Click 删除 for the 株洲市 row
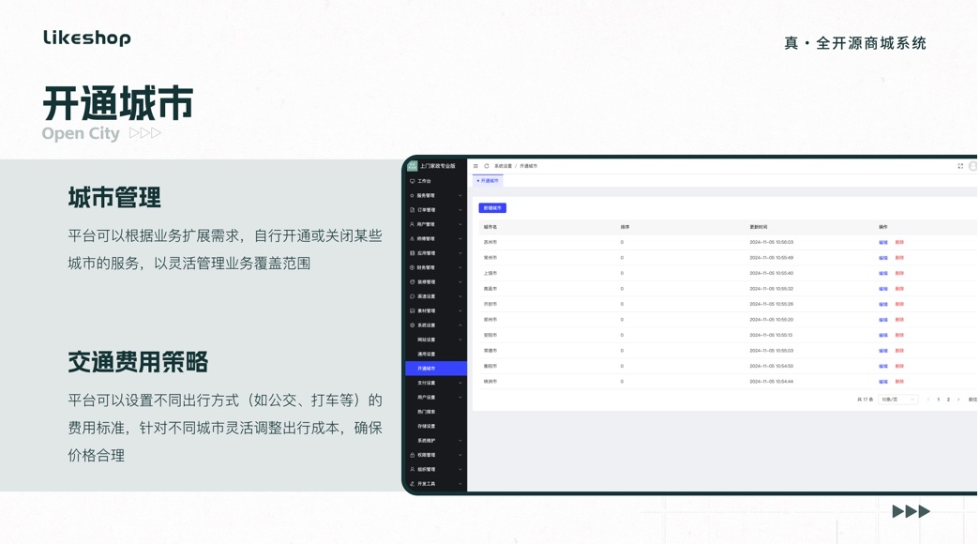This screenshot has height=544, width=980. 899,382
